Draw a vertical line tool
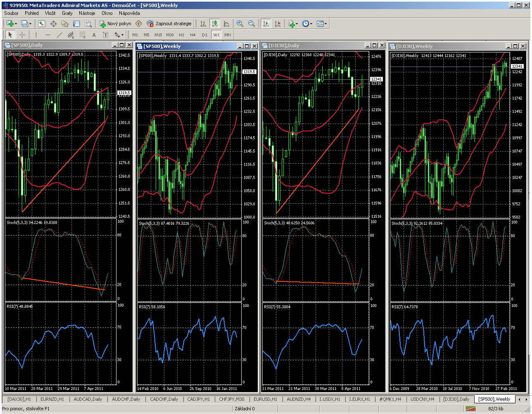 pos(36,35)
